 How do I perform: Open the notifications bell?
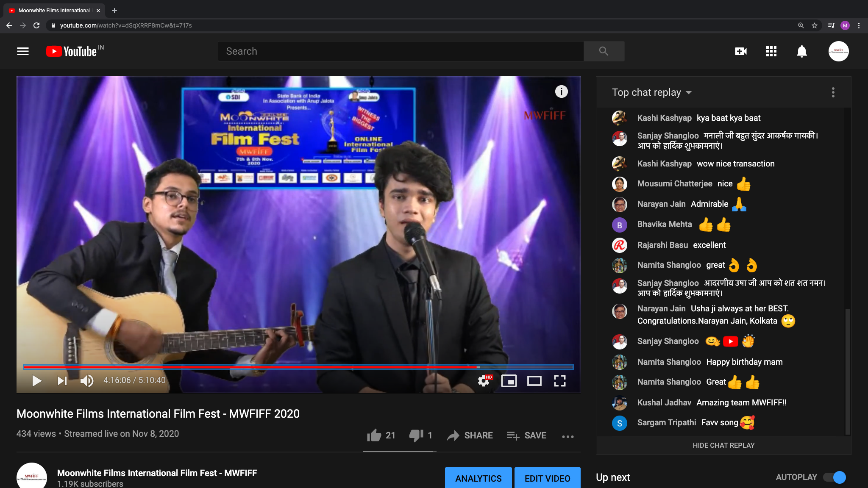point(802,51)
